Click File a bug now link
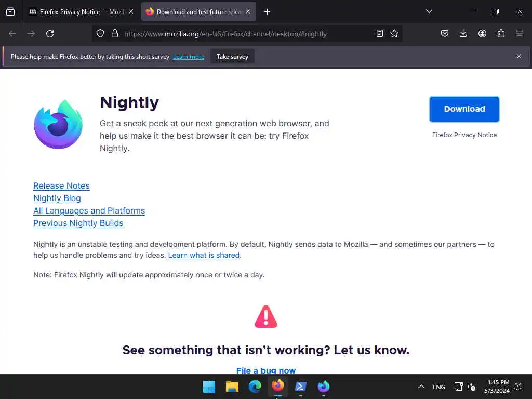The height and width of the screenshot is (399, 532). [x=266, y=370]
